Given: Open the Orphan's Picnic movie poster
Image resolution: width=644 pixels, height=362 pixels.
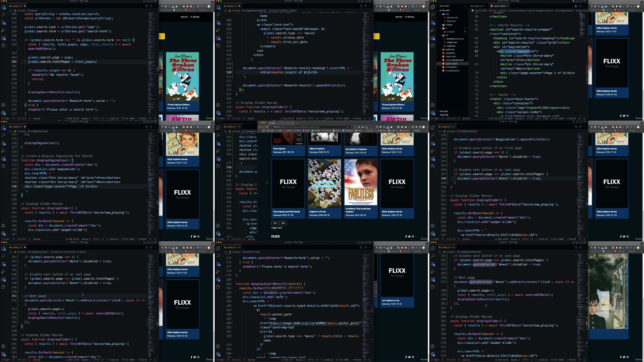Looking at the screenshot, I should coord(325,184).
